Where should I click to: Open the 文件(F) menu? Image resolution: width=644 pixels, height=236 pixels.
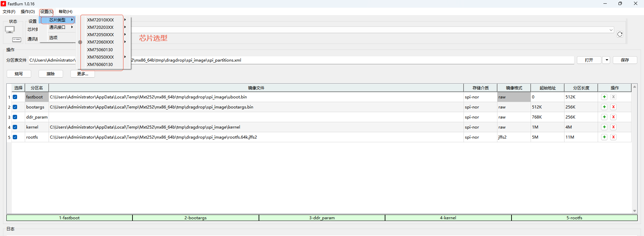click(9, 12)
